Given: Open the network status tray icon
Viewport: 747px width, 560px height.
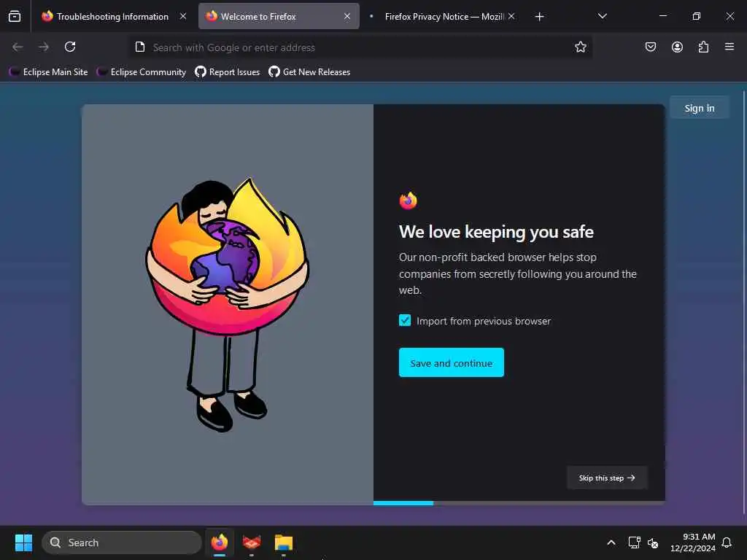Looking at the screenshot, I should coord(634,542).
